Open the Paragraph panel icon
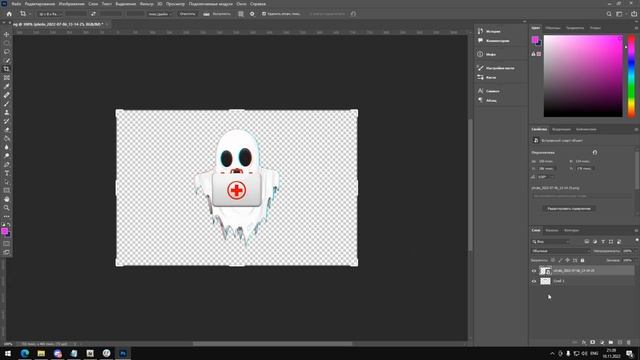Image resolution: width=640 pixels, height=360 pixels. pos(480,100)
